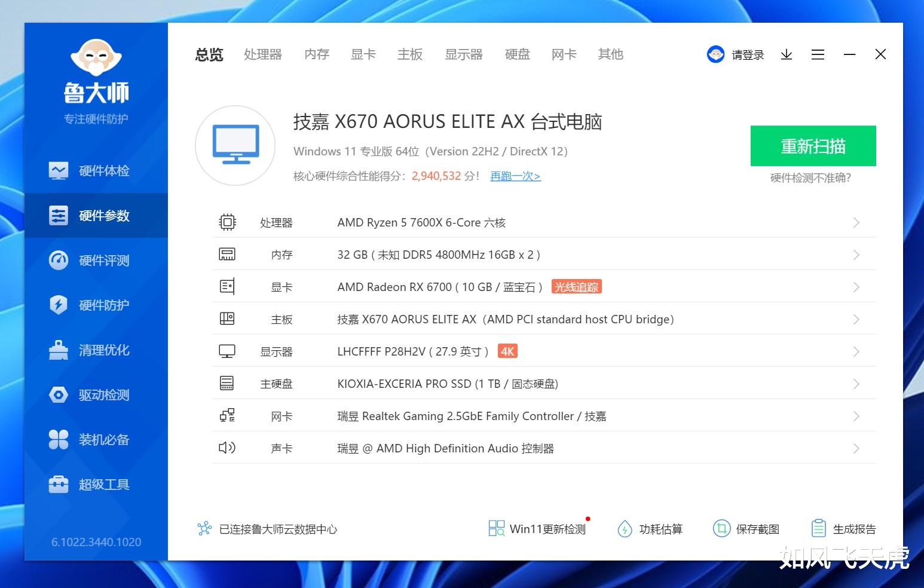924x588 pixels.
Task: Switch to the 显卡 tab
Action: [363, 54]
